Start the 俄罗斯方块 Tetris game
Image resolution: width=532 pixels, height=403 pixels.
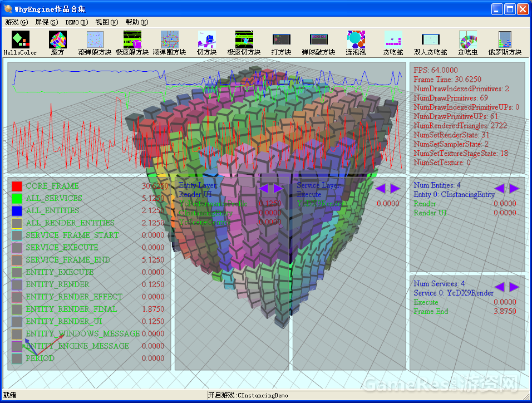pos(505,43)
